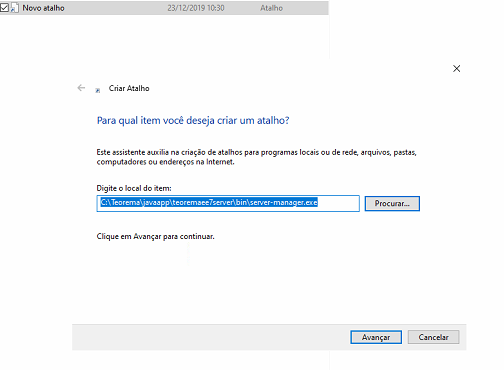The width and height of the screenshot is (504, 370).
Task: Go back using the wizard back arrow
Action: pos(81,88)
